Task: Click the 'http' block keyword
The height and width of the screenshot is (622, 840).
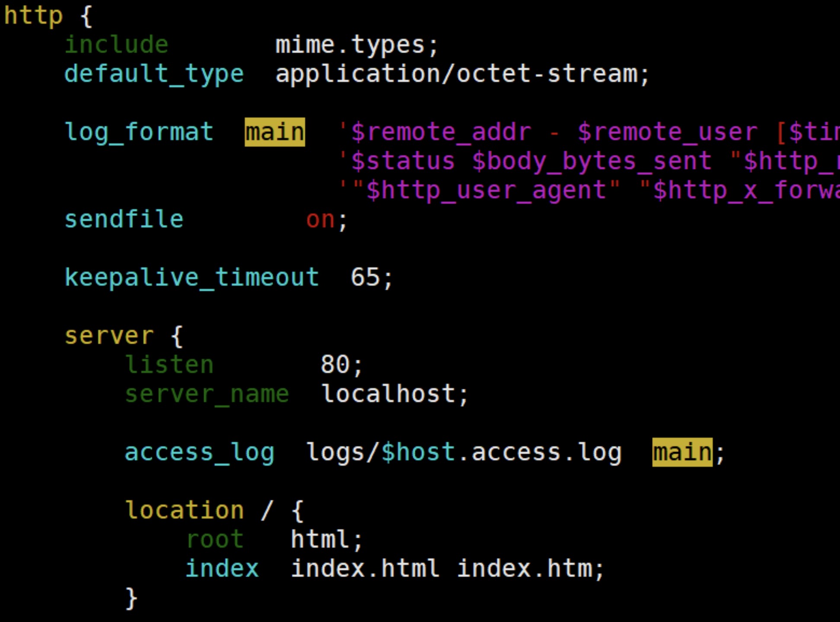Action: point(33,16)
